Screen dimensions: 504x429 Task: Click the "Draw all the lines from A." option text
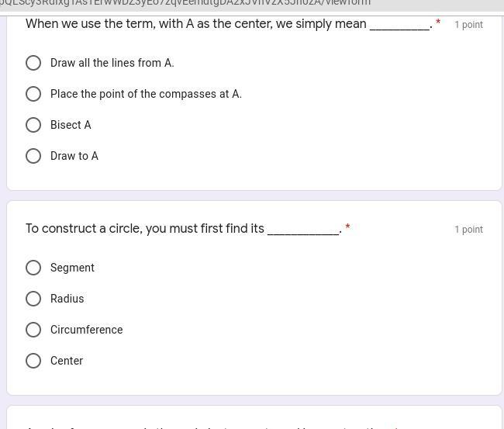point(112,63)
